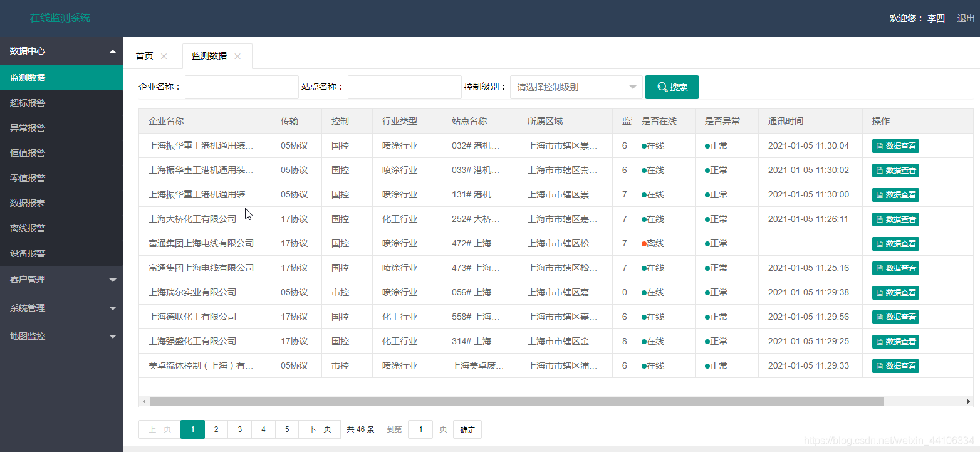
Task: Expand the 客户管理 sidebar section
Action: click(61, 280)
